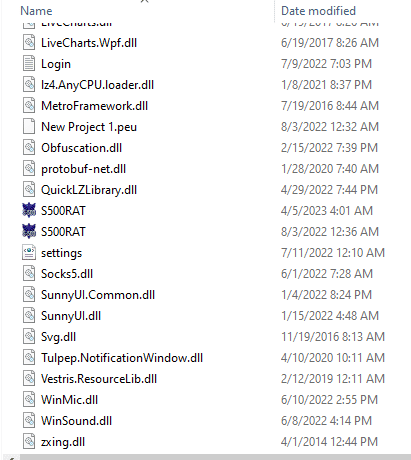Select the Vestris.ResourceLib.dll file

tap(99, 379)
